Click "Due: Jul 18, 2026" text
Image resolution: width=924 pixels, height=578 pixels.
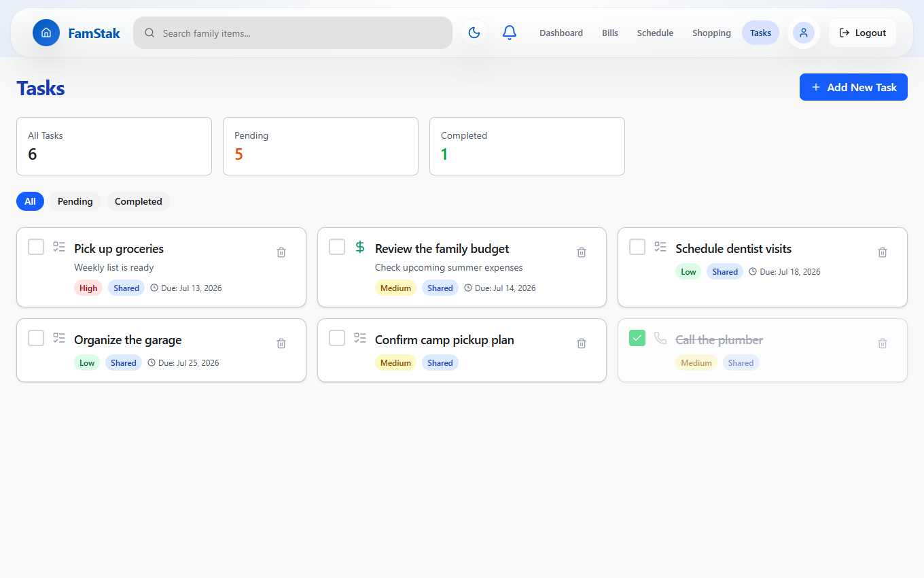[790, 271]
